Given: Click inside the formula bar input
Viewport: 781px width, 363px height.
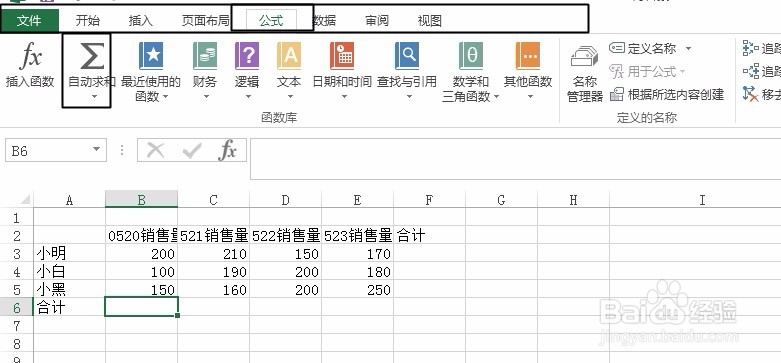Looking at the screenshot, I should [x=516, y=159].
